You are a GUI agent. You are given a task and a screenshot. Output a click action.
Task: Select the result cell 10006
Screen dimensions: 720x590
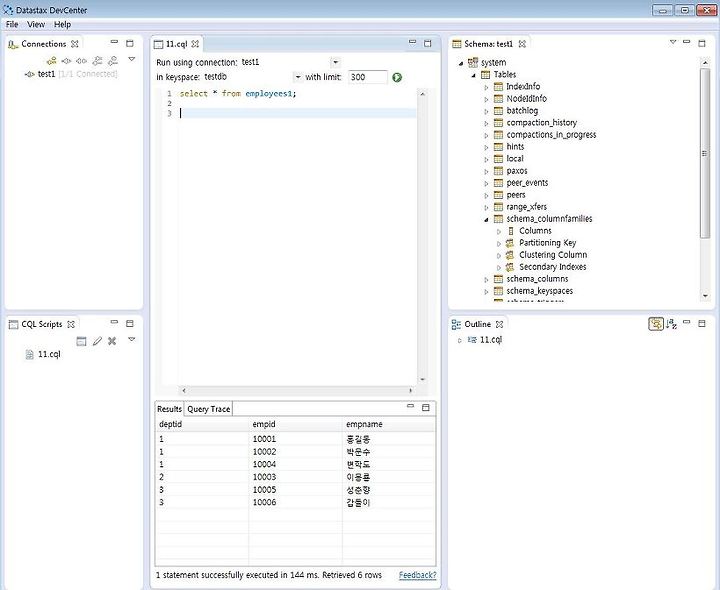coord(264,502)
